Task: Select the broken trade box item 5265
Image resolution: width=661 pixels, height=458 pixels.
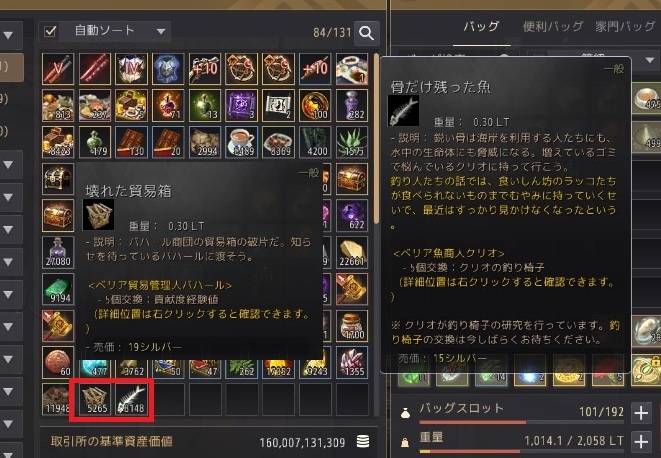Action: tap(94, 399)
